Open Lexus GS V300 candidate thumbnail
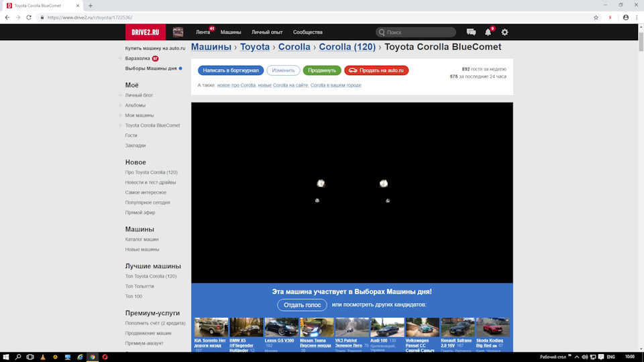Viewport: 644px width, 362px height. 281,327
